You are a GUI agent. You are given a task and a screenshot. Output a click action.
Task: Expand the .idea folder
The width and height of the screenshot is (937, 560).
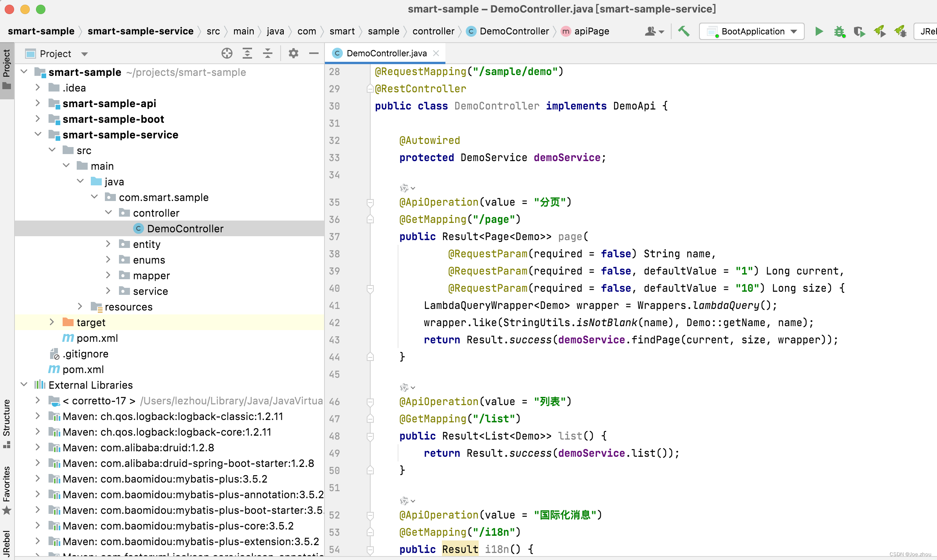pyautogui.click(x=38, y=88)
